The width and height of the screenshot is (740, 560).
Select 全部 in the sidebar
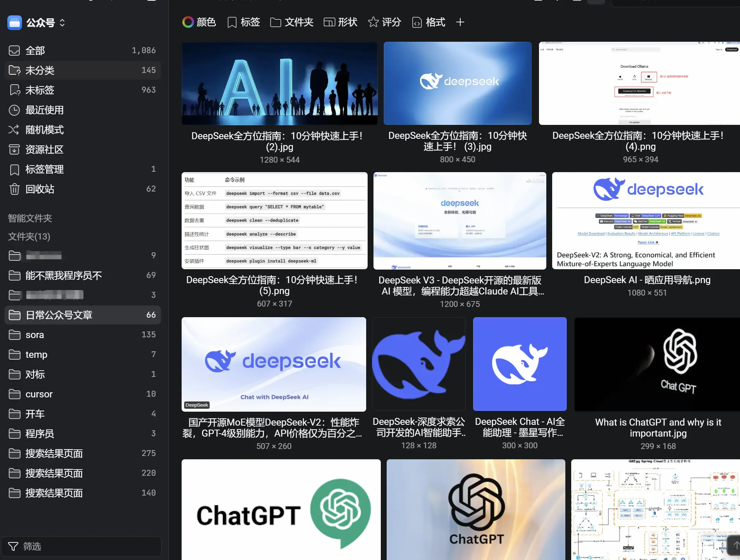[82, 51]
